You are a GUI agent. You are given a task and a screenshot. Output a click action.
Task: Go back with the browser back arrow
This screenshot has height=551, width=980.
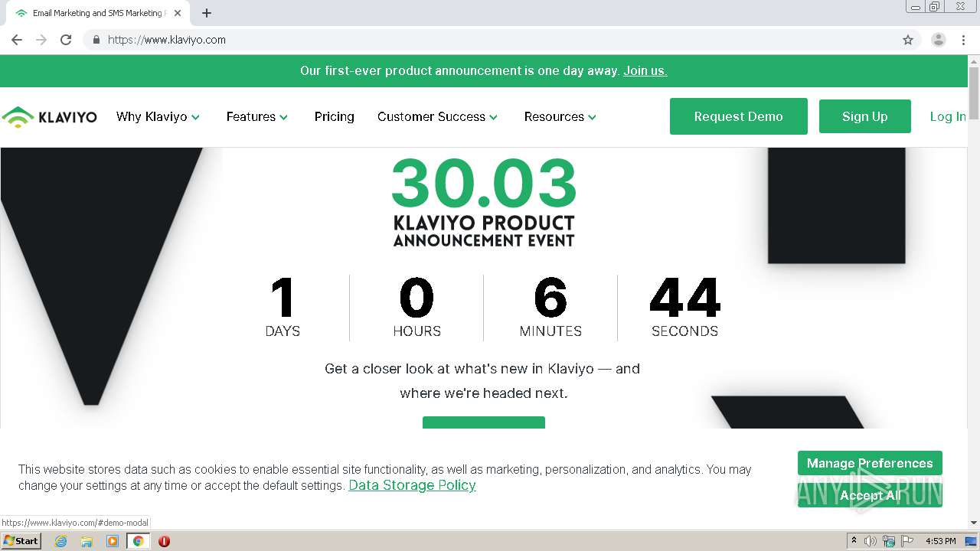[x=17, y=40]
